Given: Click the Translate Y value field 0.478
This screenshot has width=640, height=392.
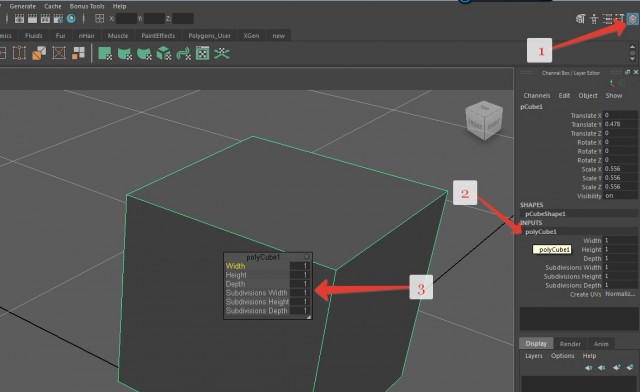Looking at the screenshot, I should click(620, 124).
